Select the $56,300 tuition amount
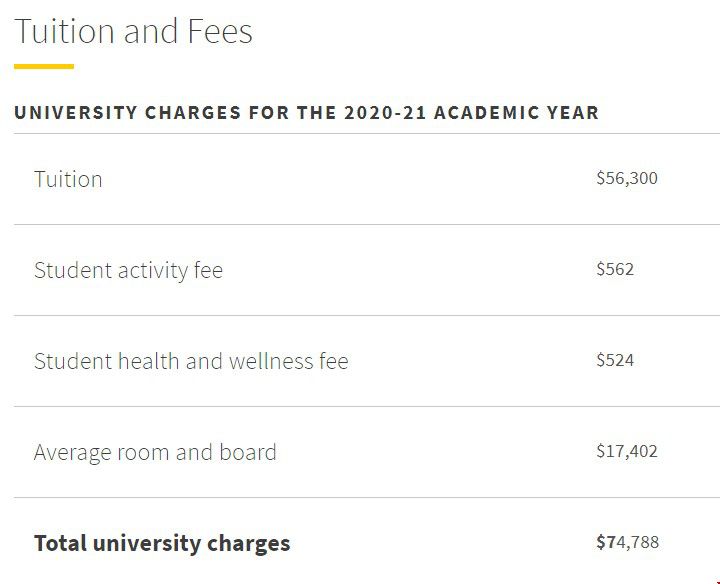The image size is (720, 584). click(x=627, y=178)
